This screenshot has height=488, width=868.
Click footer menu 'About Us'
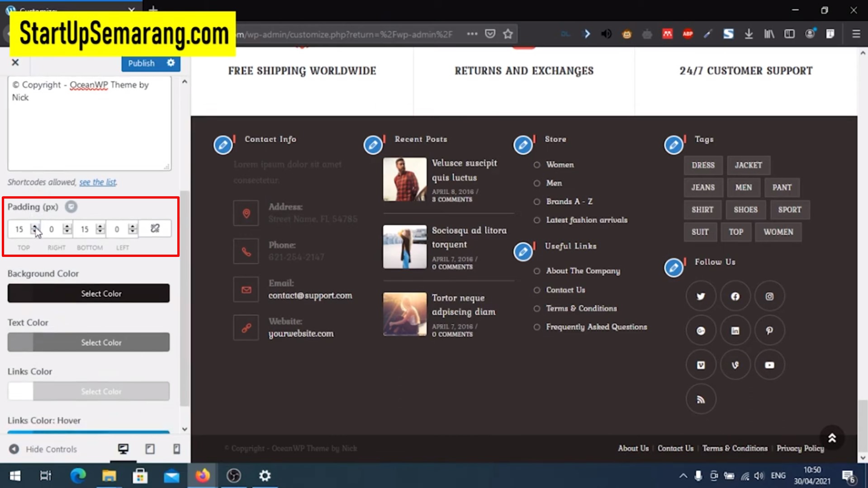[633, 448]
